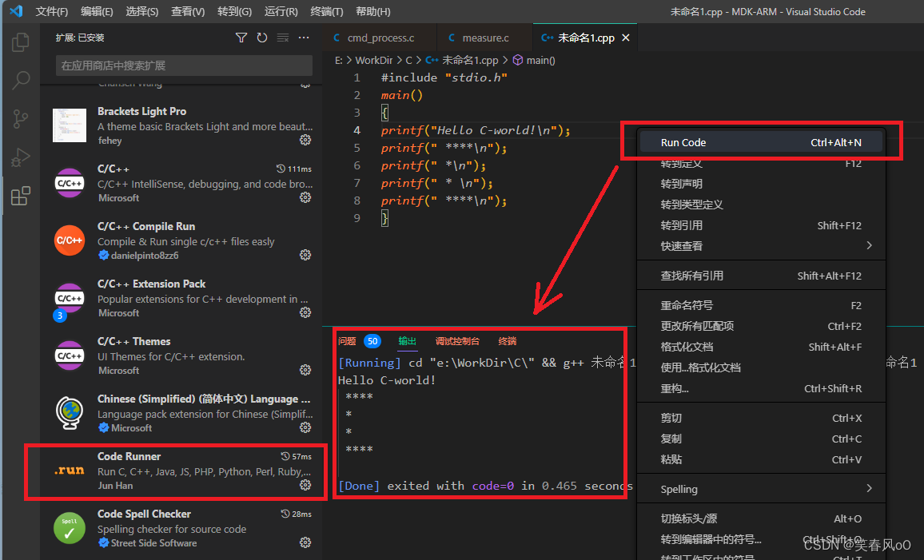
Task: Open the Explorer view in activity bar
Action: pyautogui.click(x=21, y=42)
